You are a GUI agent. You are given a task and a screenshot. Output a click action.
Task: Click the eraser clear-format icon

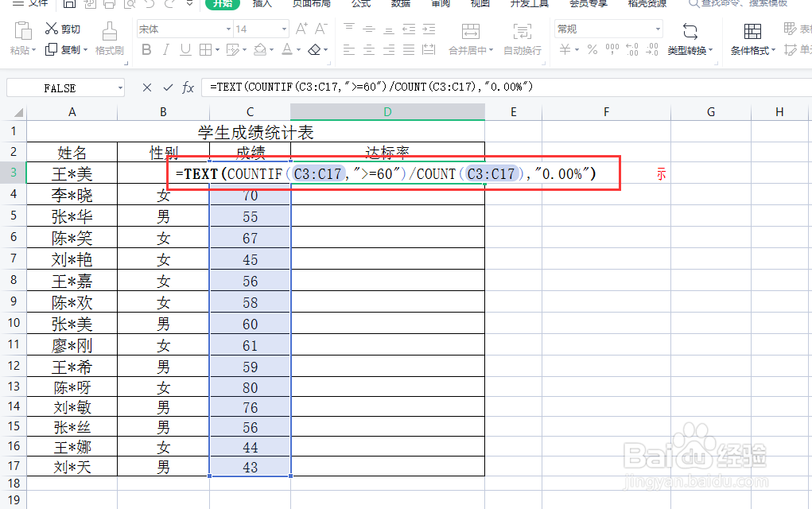click(314, 50)
